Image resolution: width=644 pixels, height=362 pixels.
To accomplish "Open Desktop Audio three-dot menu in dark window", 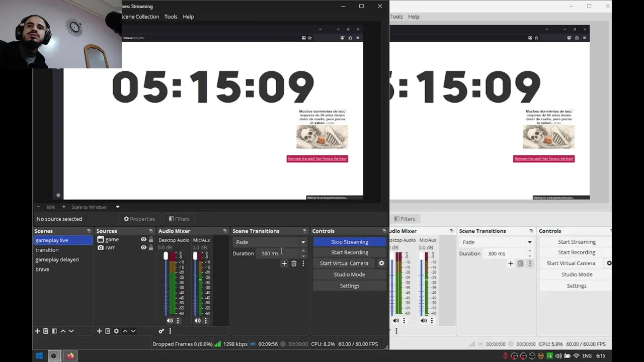I will (x=178, y=321).
